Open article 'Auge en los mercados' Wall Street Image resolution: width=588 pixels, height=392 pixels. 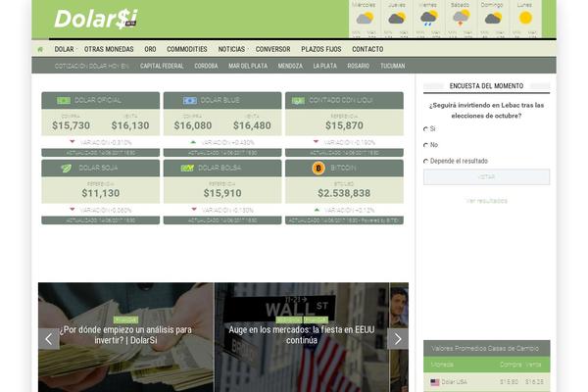coord(302,335)
